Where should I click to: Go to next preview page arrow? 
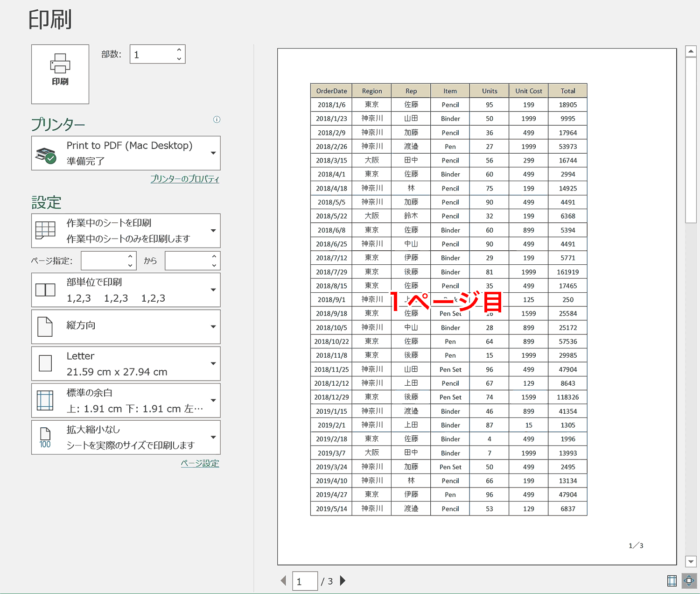343,581
